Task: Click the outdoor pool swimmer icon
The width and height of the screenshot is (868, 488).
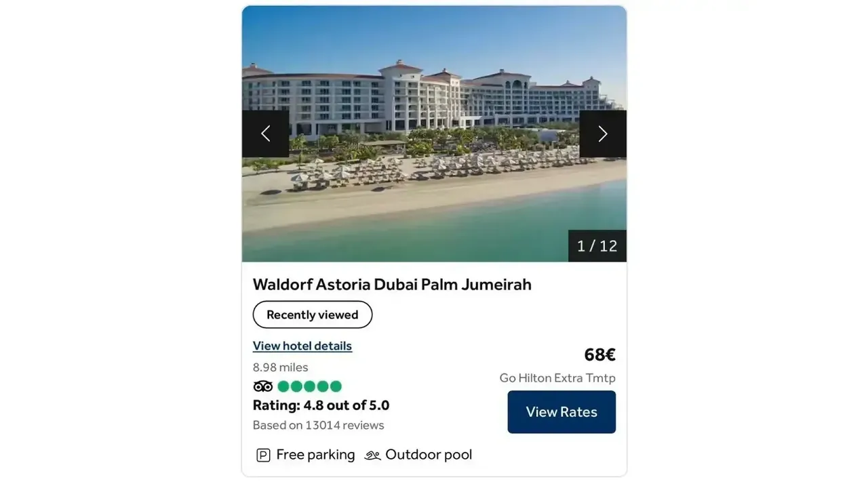Action: click(372, 455)
